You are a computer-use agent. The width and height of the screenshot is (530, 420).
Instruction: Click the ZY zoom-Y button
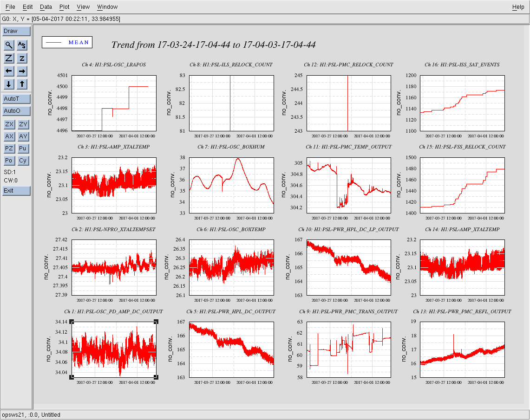click(x=23, y=124)
